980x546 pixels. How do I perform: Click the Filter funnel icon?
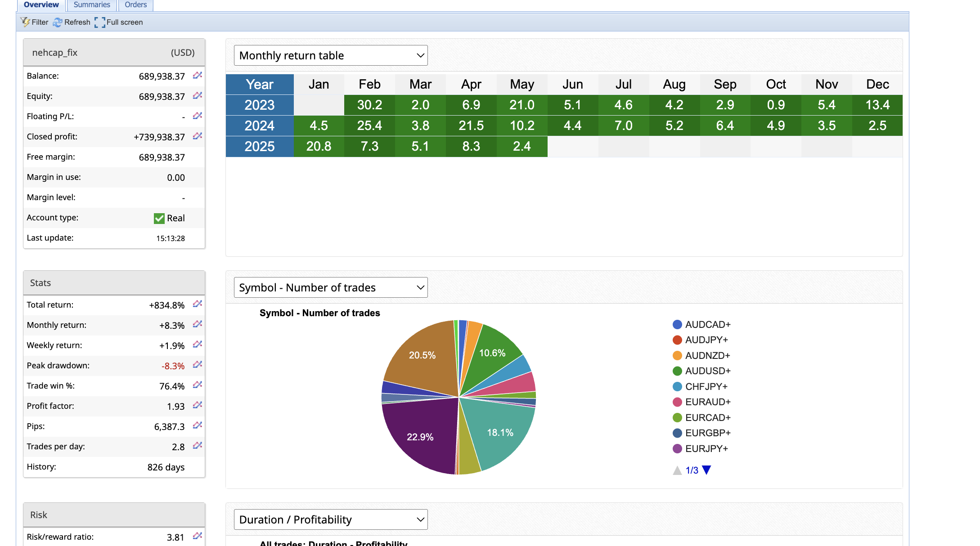(x=25, y=22)
